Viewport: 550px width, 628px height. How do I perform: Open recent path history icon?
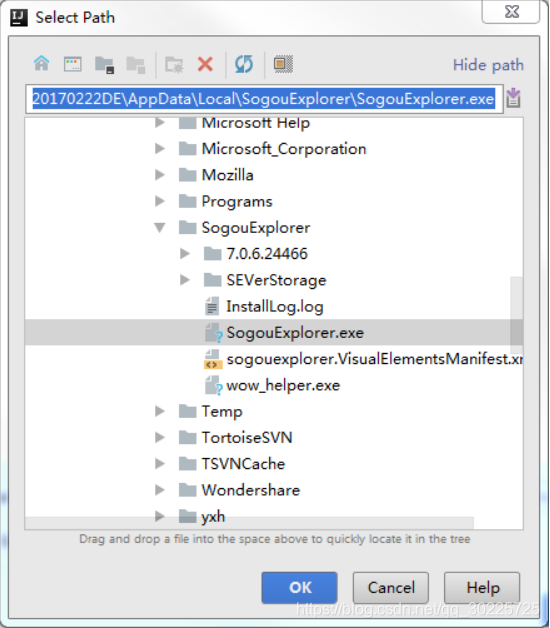click(x=513, y=98)
